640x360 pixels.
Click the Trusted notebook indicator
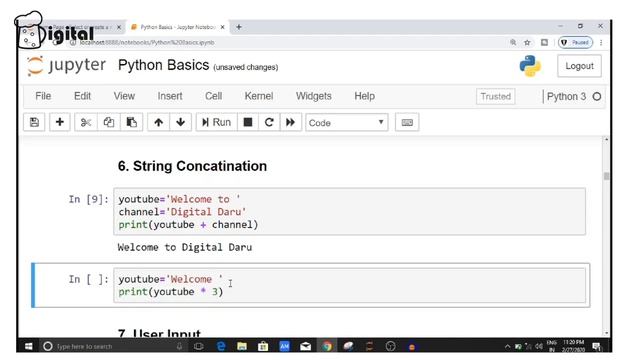tap(496, 96)
